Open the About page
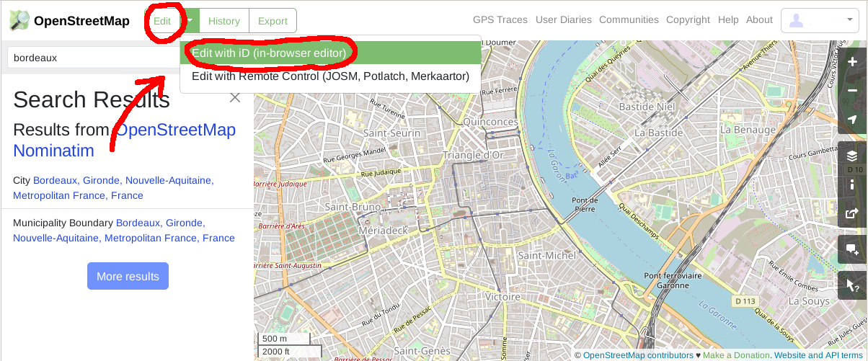This screenshot has height=361, width=868. [x=759, y=20]
